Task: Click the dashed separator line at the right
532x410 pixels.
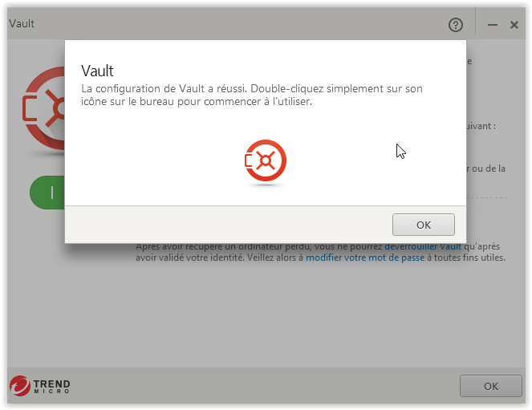Action: [489, 197]
